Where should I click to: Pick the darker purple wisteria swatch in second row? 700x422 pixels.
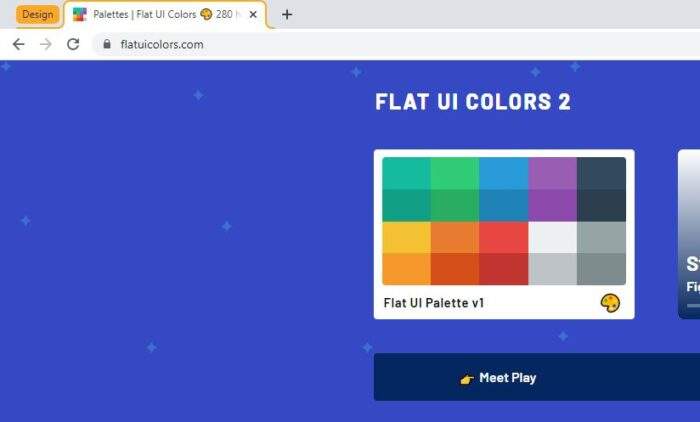pos(552,205)
